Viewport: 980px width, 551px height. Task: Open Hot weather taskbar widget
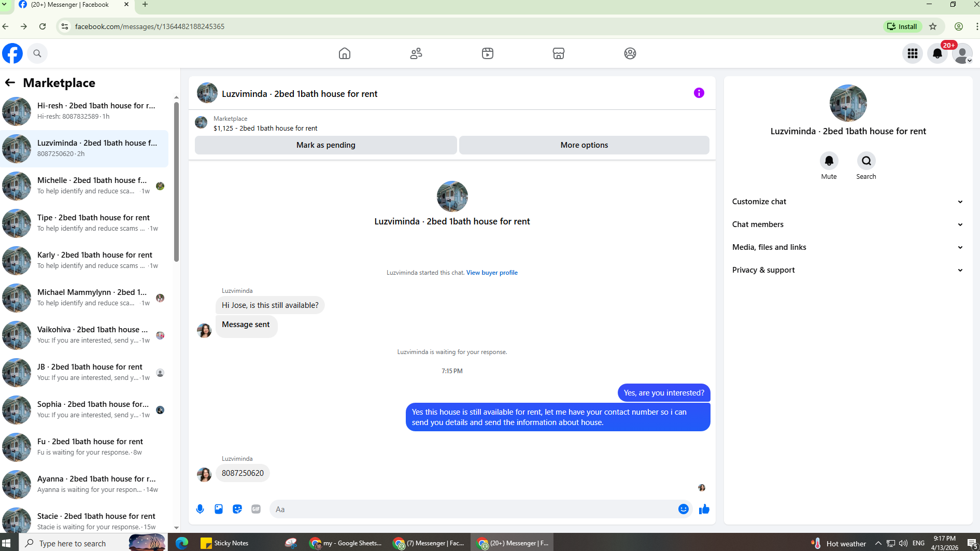point(838,543)
